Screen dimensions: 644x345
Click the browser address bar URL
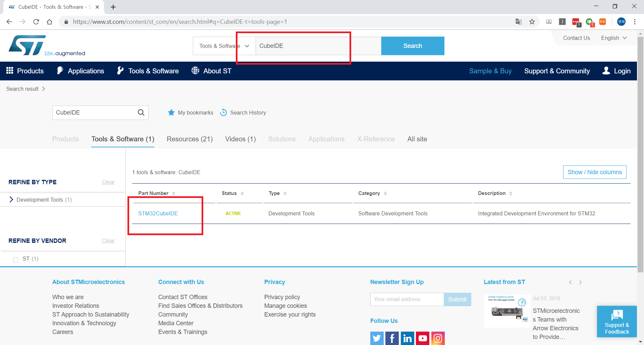tap(180, 22)
